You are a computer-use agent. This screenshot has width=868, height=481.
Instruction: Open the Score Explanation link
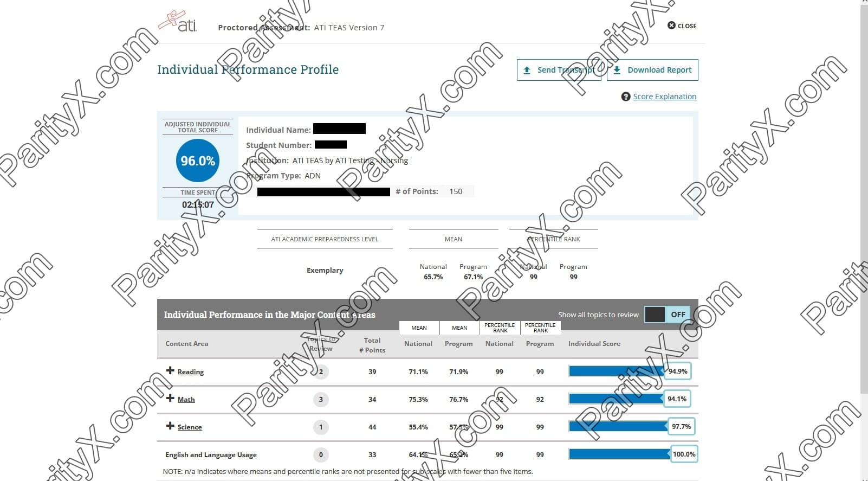664,97
